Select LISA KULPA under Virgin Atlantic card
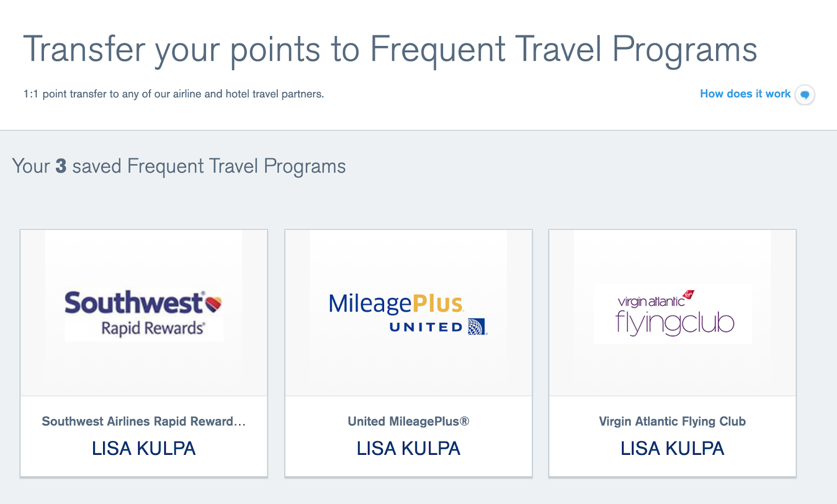The height and width of the screenshot is (504, 837). pos(672,449)
